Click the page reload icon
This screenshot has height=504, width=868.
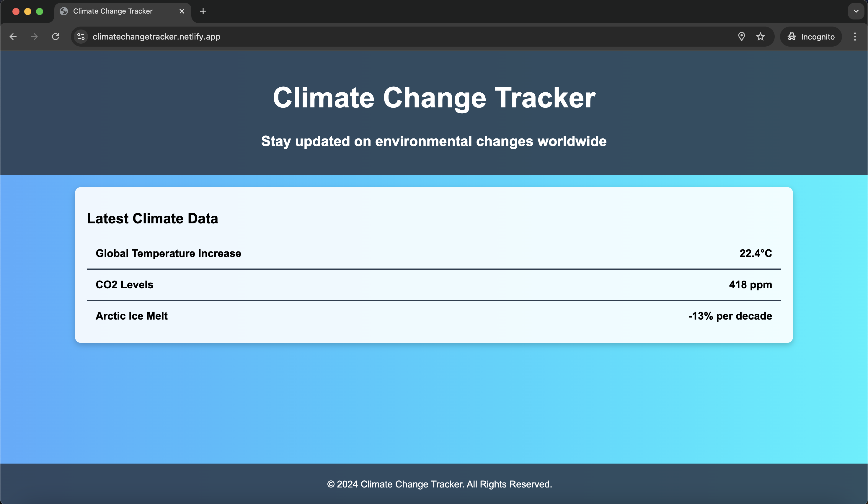pyautogui.click(x=56, y=37)
